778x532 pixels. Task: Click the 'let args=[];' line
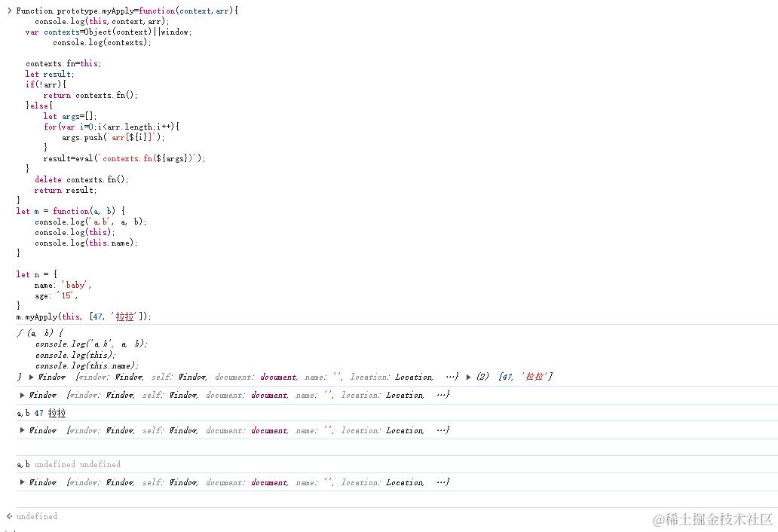pos(70,116)
